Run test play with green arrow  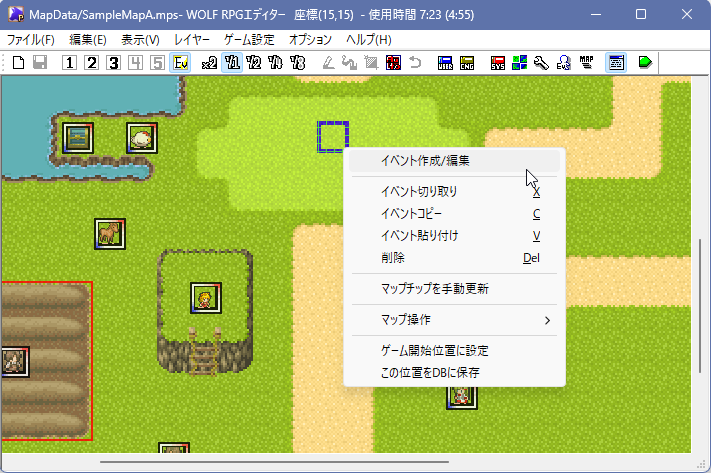tap(645, 63)
